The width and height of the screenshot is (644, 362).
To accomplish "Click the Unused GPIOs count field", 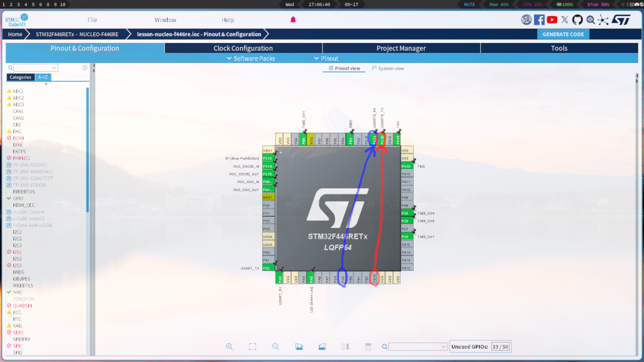I will pyautogui.click(x=500, y=347).
